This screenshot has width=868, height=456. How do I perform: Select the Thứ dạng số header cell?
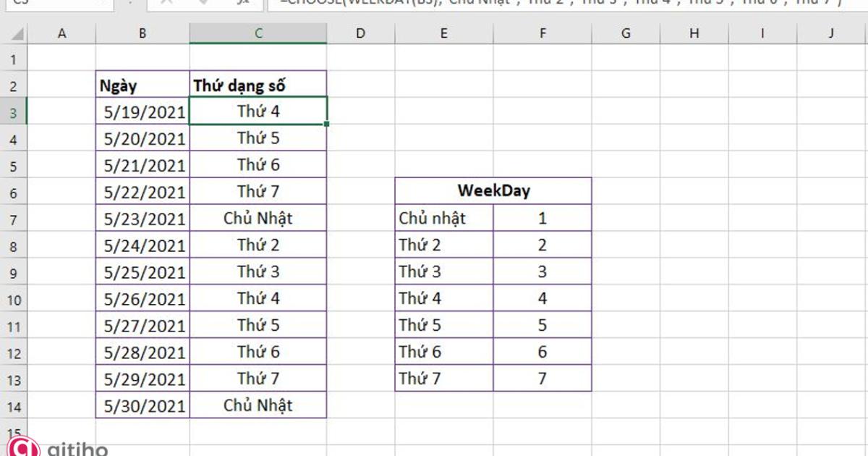click(x=258, y=84)
